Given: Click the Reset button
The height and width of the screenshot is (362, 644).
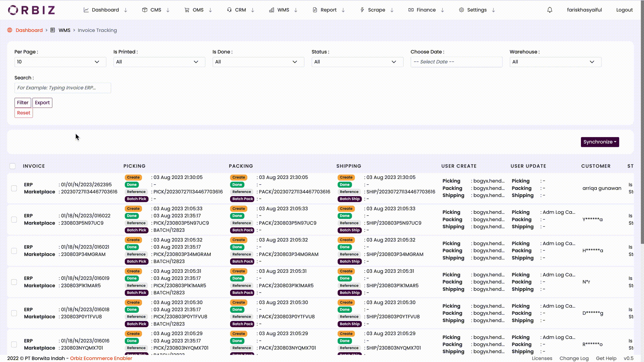Looking at the screenshot, I should point(23,113).
